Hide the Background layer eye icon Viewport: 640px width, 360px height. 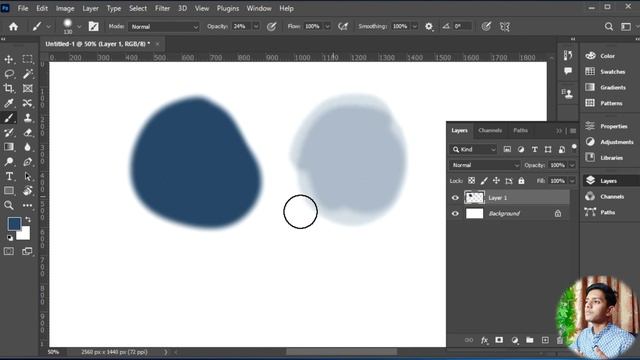pyautogui.click(x=455, y=213)
